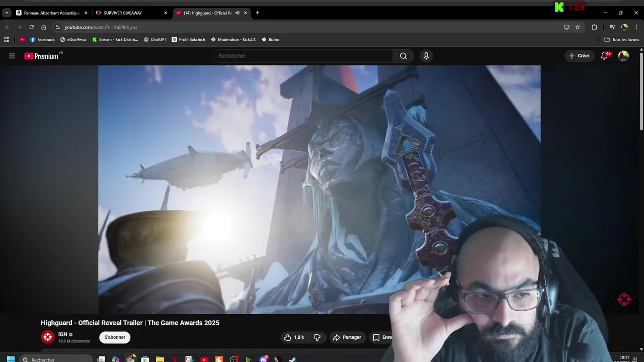This screenshot has width=644, height=362.
Task: Switch to the SURVIVER GIVEAWAY tab
Action: tap(131, 13)
